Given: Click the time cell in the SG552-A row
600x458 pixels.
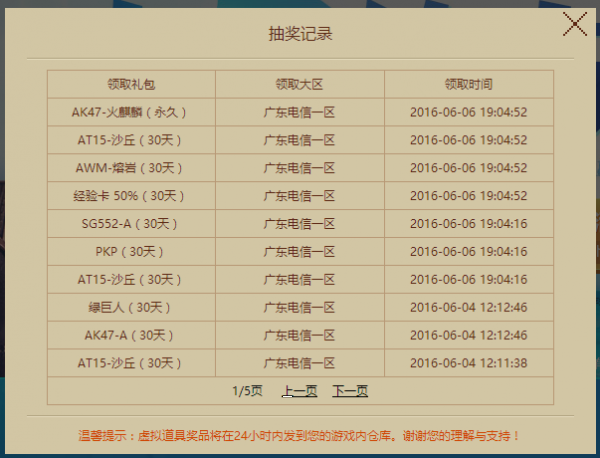Looking at the screenshot, I should click(x=469, y=224).
